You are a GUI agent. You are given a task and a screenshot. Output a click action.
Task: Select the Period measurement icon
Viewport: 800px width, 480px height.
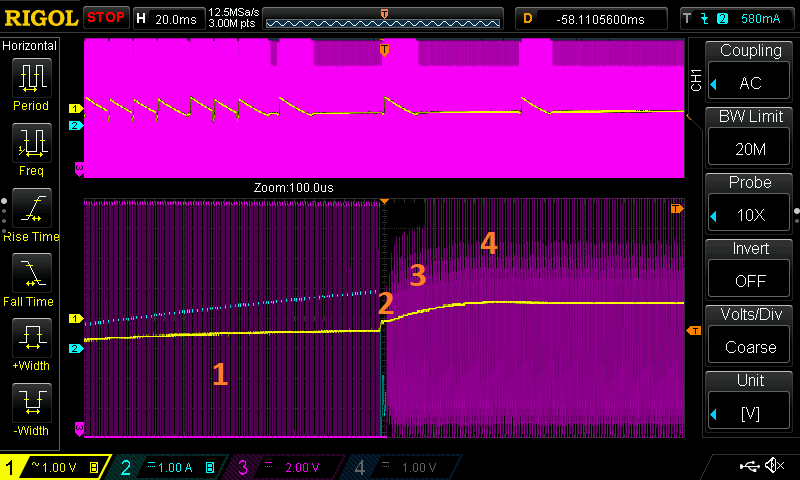coord(32,77)
